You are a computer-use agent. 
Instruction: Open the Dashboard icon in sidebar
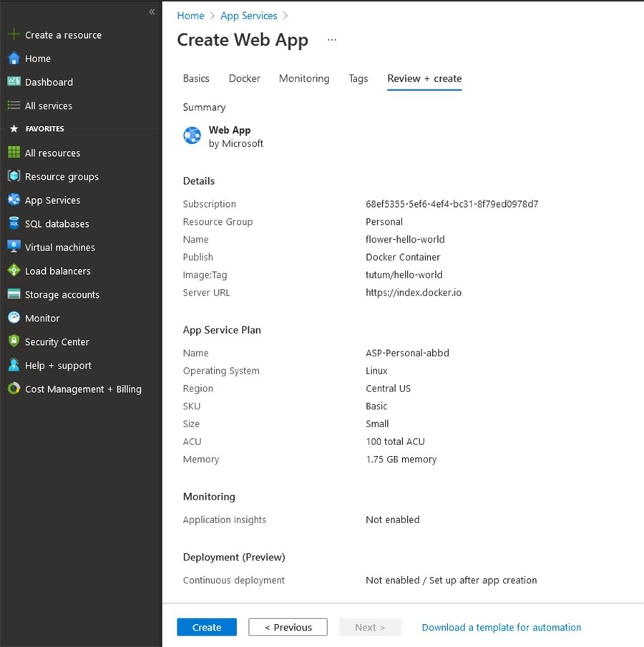point(13,82)
